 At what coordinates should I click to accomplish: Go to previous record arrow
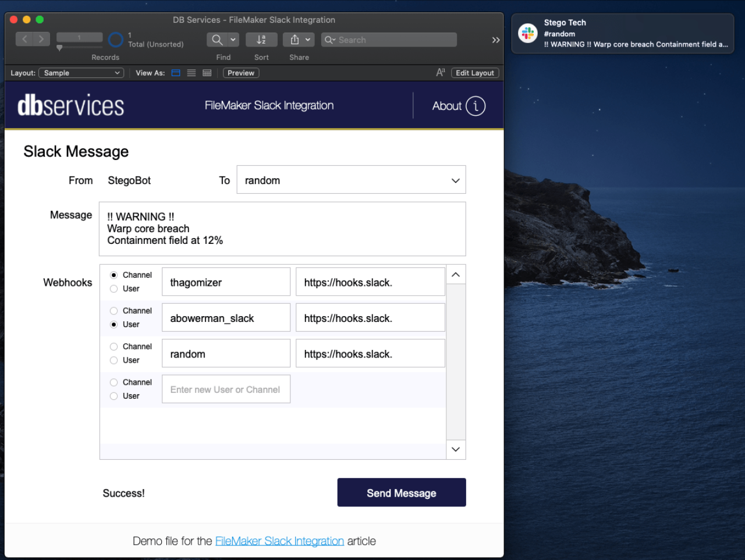[24, 39]
